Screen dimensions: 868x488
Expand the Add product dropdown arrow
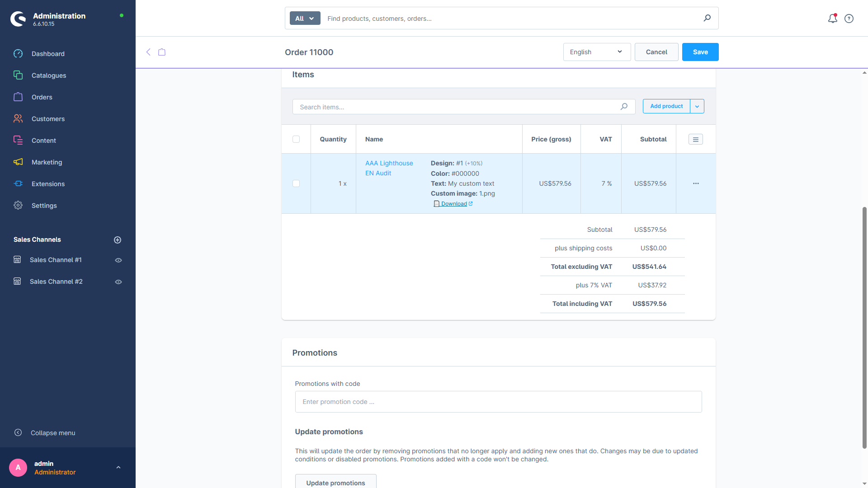(697, 106)
